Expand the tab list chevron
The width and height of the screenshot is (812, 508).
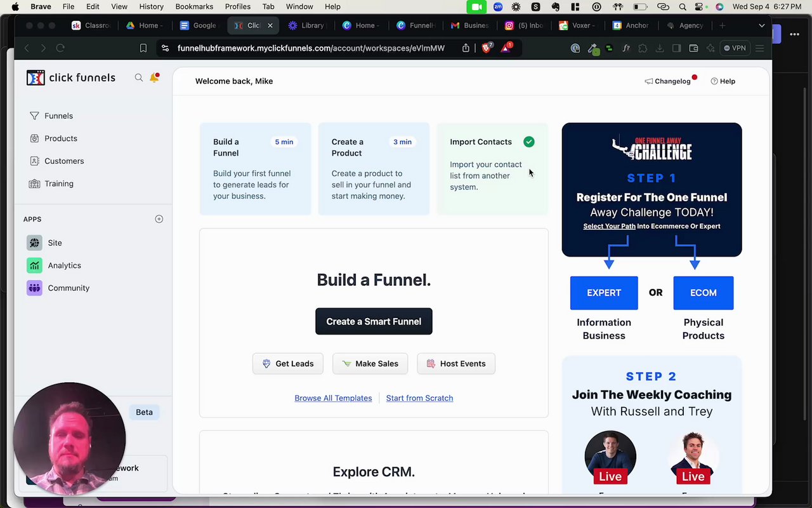pyautogui.click(x=762, y=25)
